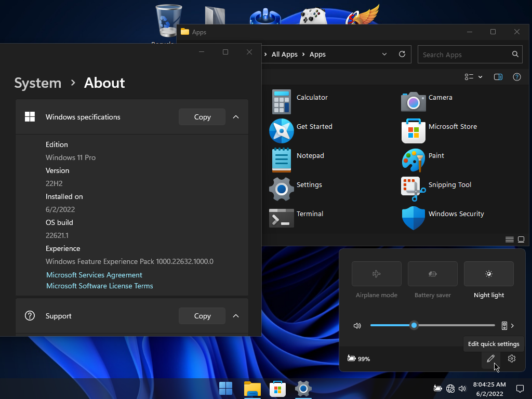This screenshot has height=399, width=532.
Task: Click the volume slider in quick settings
Action: pyautogui.click(x=432, y=325)
